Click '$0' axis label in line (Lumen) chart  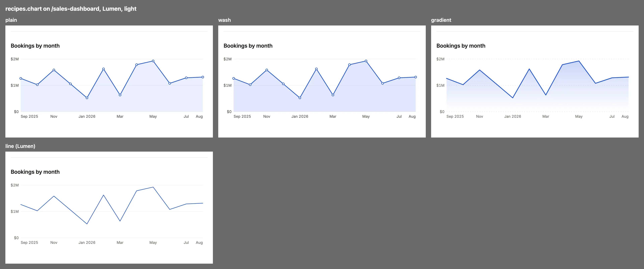click(x=16, y=238)
